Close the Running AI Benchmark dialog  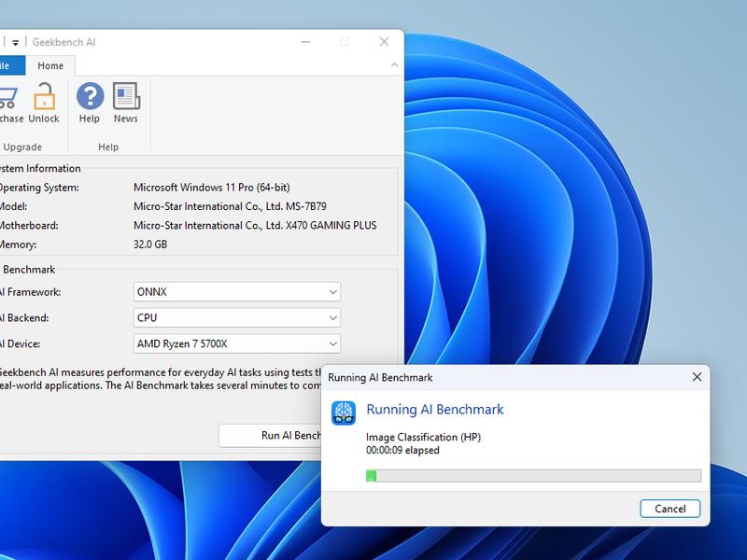[x=697, y=377]
